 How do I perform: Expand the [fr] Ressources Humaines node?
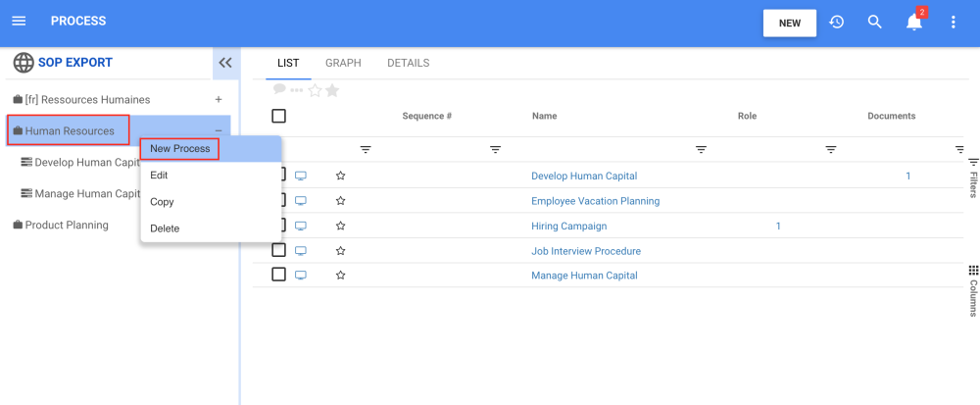(x=219, y=99)
